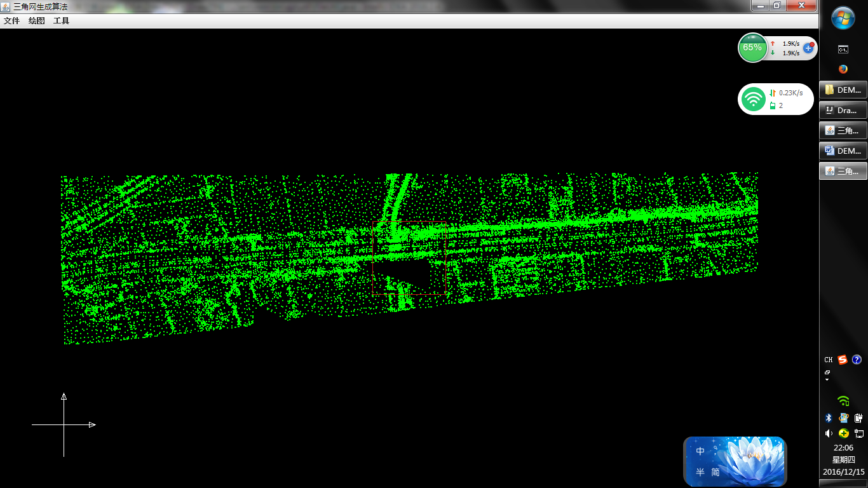Open the 文件 menu
Viewport: 868px width, 488px height.
[11, 21]
